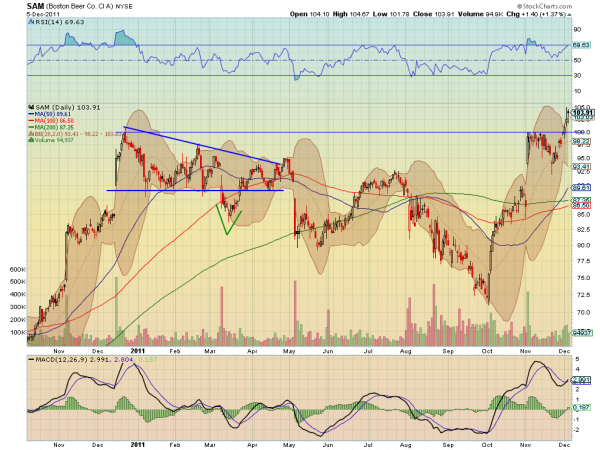Viewport: 600px width, 450px height.
Task: Click the Oct label on the MACD date axis
Action: coord(487,445)
